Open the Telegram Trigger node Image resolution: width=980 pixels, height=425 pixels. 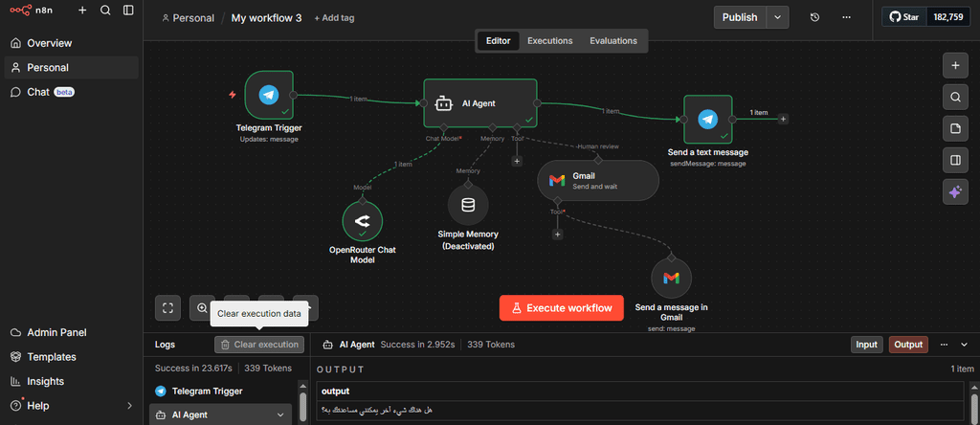click(x=269, y=95)
